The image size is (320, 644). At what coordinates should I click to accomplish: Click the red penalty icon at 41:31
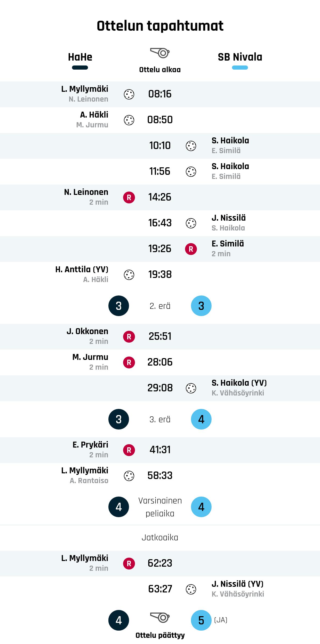coord(129,450)
